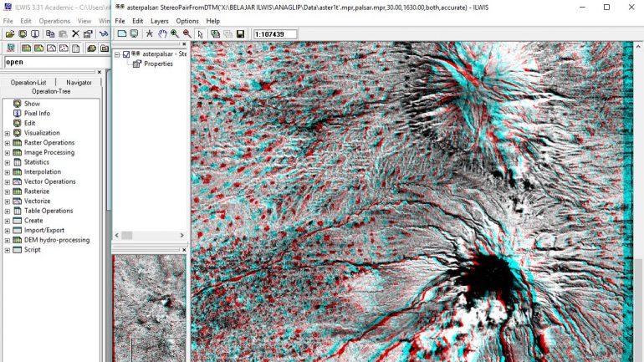Open the Help menu in map window
Screen dimensions: 644x362
point(212,21)
